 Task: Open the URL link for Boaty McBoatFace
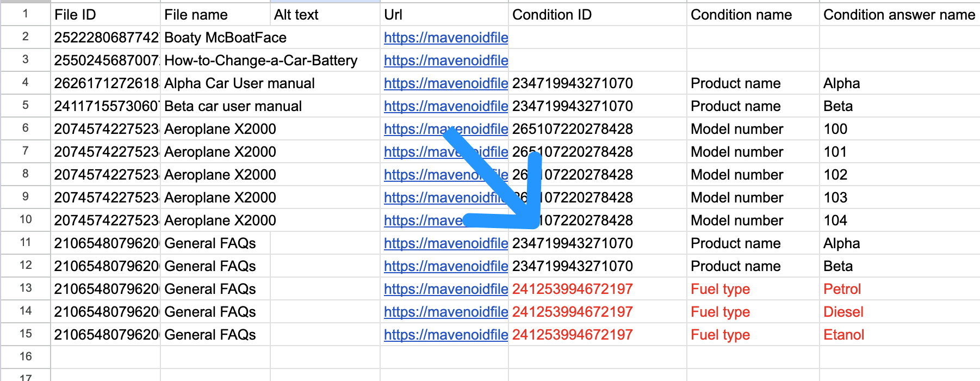point(445,38)
